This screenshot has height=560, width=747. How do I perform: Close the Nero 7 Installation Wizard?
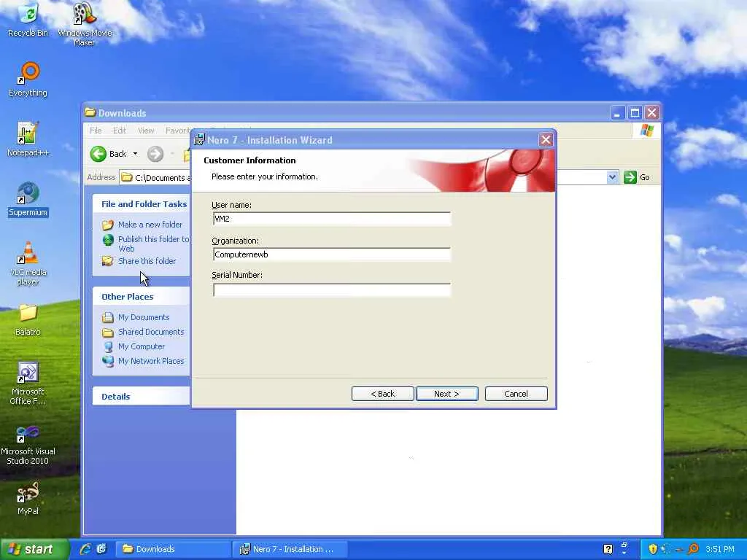[x=546, y=140]
